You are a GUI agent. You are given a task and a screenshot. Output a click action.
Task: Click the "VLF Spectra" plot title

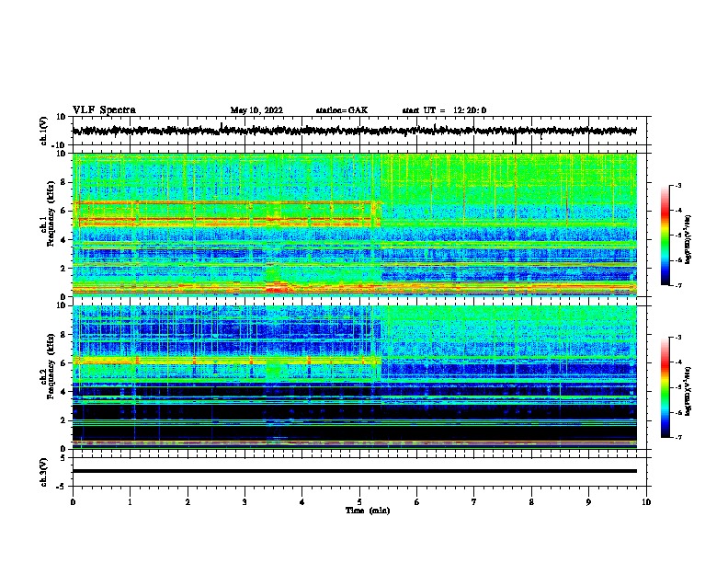tap(104, 110)
